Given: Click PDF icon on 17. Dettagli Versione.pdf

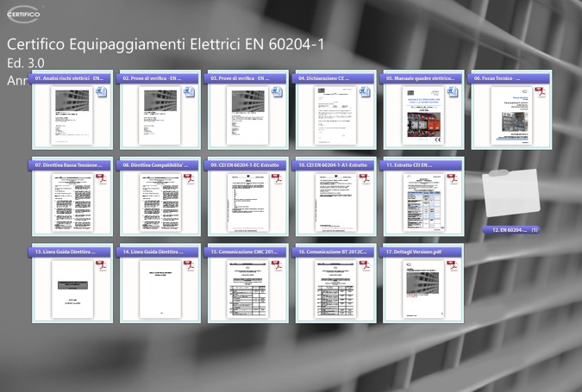Looking at the screenshot, I should pyautogui.click(x=452, y=266).
